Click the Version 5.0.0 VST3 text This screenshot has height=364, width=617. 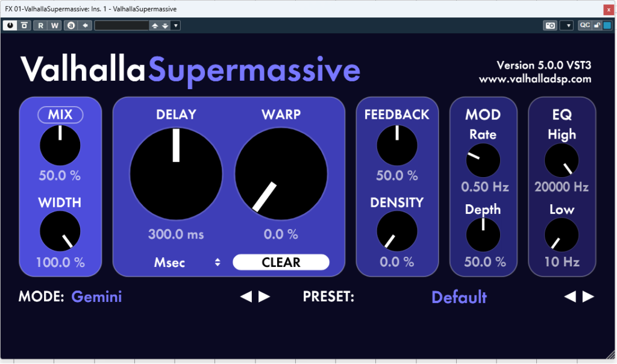pyautogui.click(x=544, y=65)
